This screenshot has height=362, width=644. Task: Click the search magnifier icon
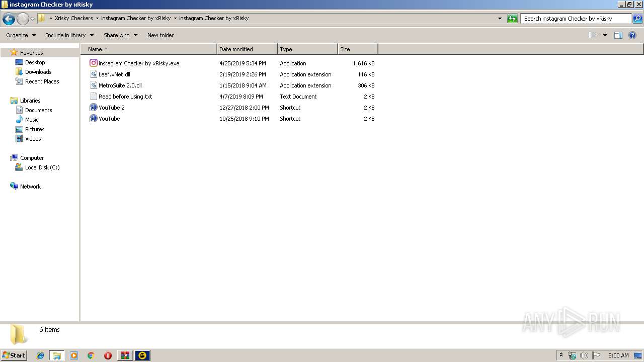[637, 19]
